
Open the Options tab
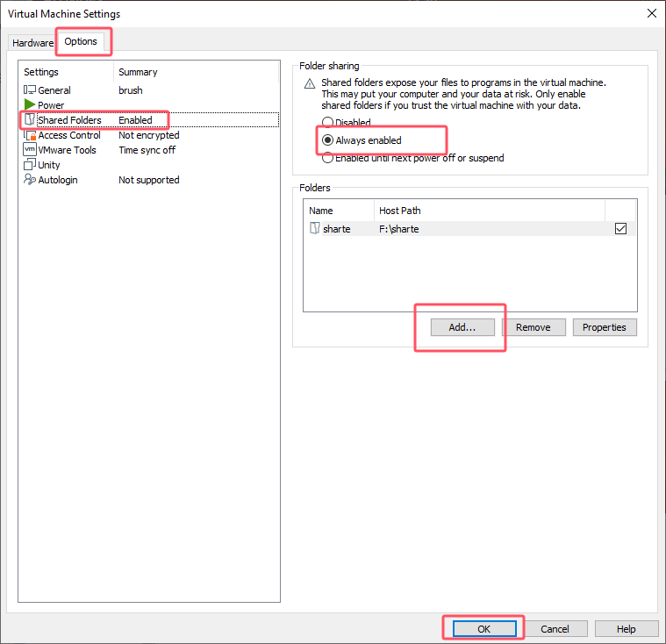point(81,42)
